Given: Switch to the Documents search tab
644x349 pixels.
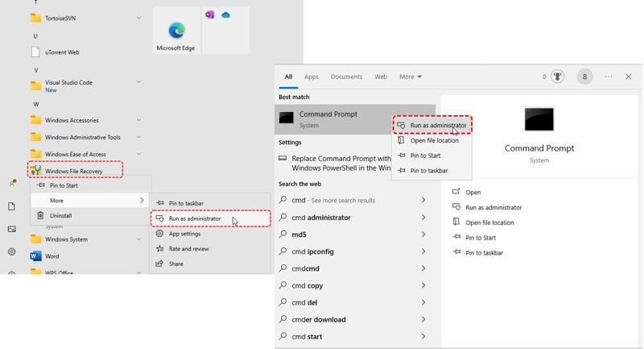Looking at the screenshot, I should click(x=347, y=77).
